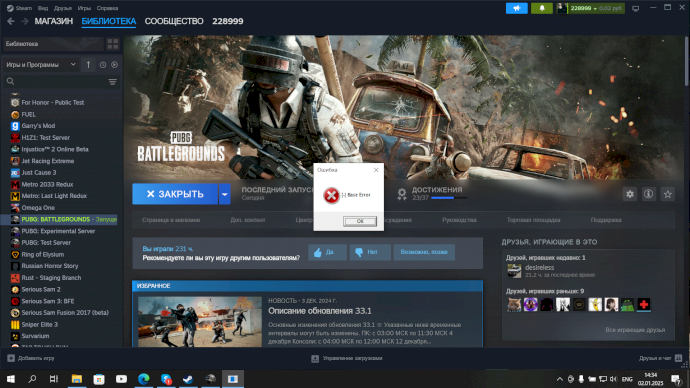Open Friends and chat icon
This screenshot has width=690, height=388.
(679, 358)
